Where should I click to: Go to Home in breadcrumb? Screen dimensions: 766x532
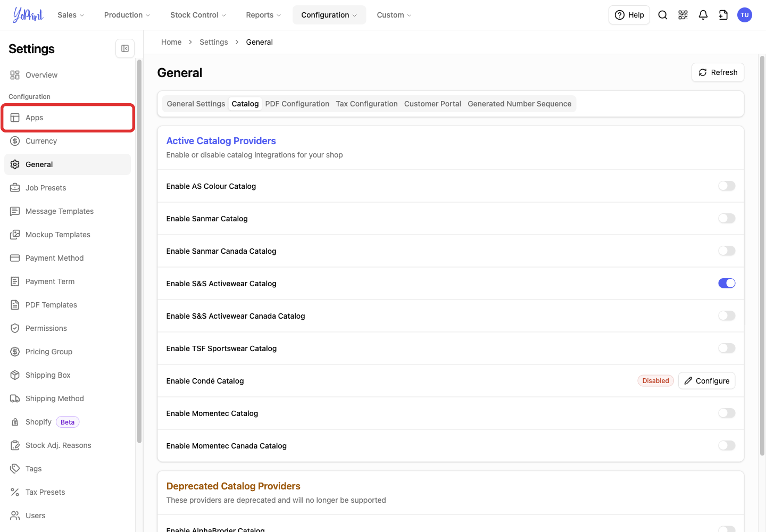click(x=171, y=42)
